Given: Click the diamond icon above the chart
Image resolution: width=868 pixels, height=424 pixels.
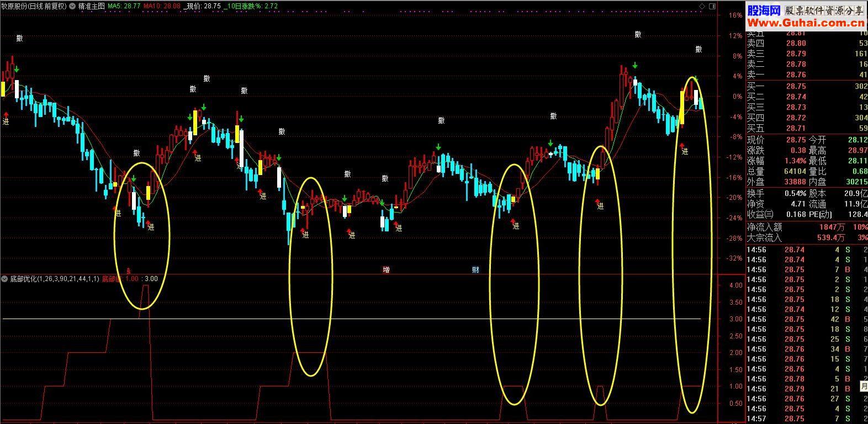Looking at the screenshot, I should tap(702, 6).
